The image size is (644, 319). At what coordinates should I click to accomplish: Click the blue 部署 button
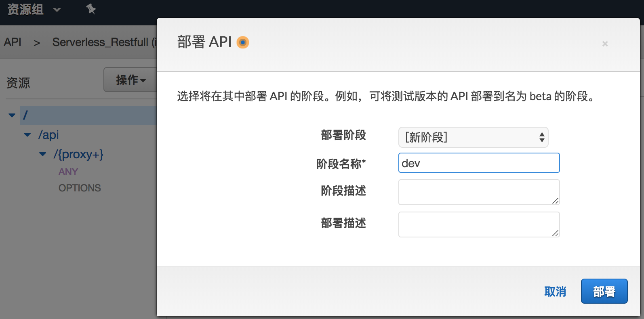604,292
